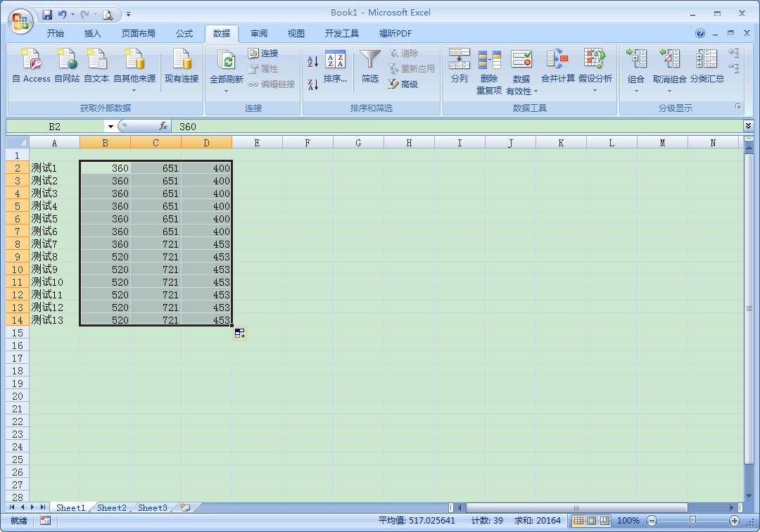
Task: Click macro record icon in status bar
Action: point(45,521)
